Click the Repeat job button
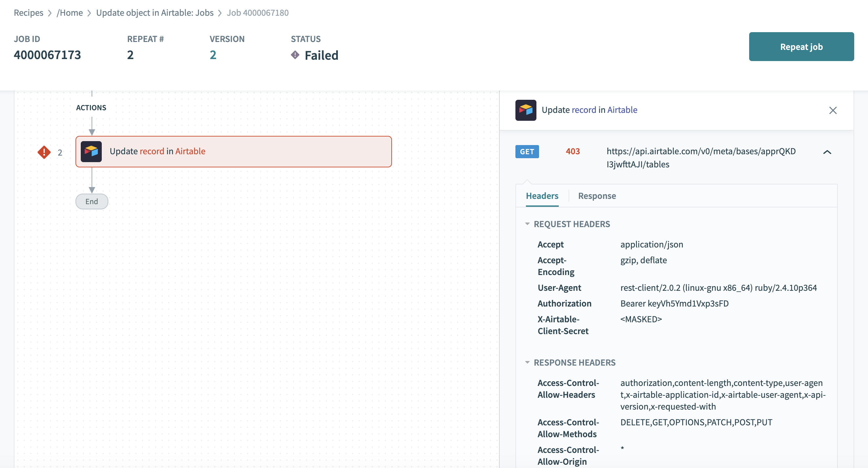 pos(801,47)
